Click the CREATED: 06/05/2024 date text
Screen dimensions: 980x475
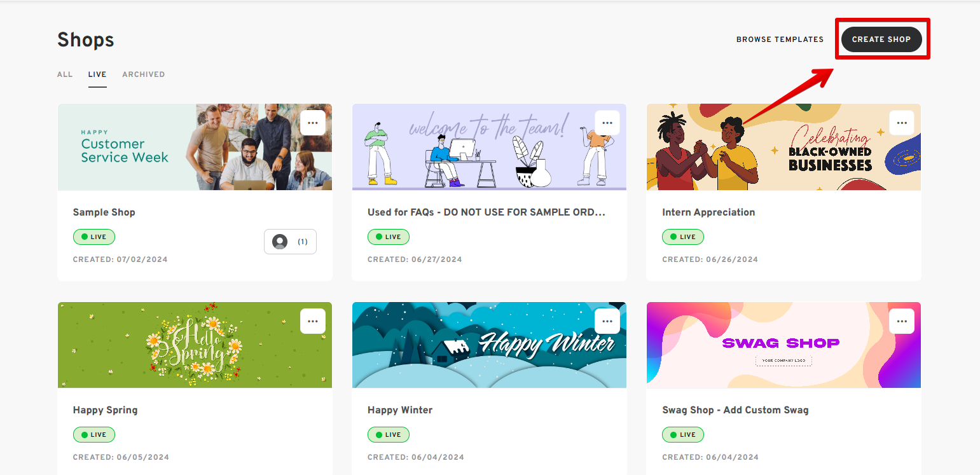[120, 457]
